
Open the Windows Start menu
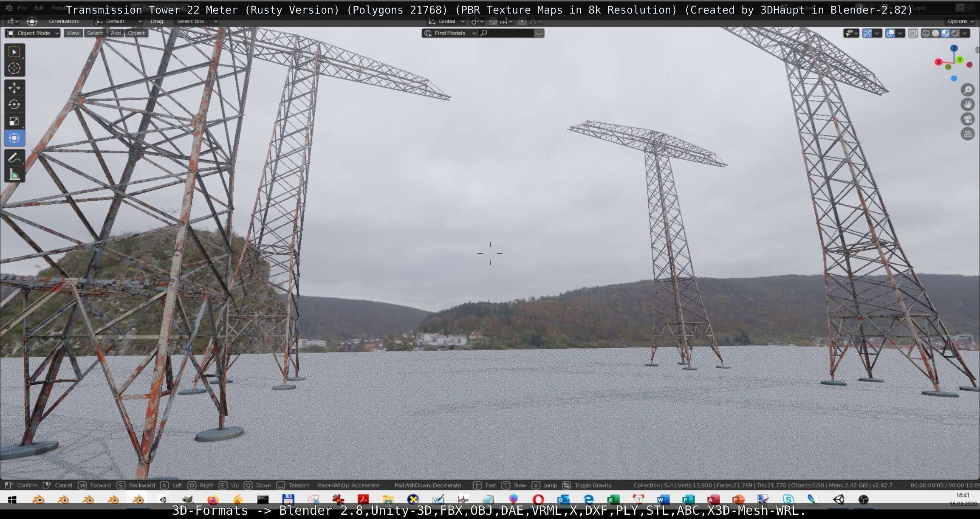[12, 499]
